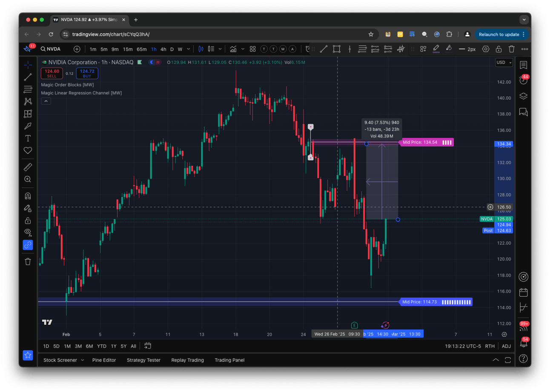The width and height of the screenshot is (550, 392).
Task: Open the Alerts panel with 44 badge
Action: [523, 80]
